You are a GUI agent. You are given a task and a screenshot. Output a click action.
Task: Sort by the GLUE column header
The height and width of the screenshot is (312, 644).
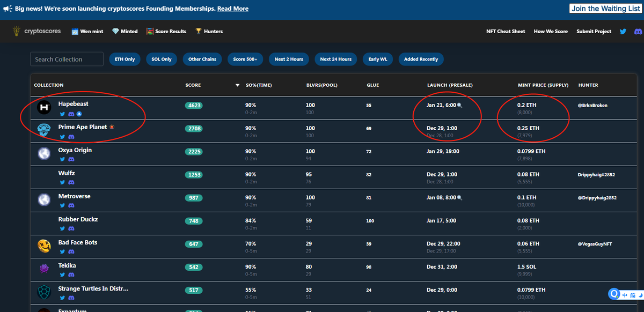[372, 85]
